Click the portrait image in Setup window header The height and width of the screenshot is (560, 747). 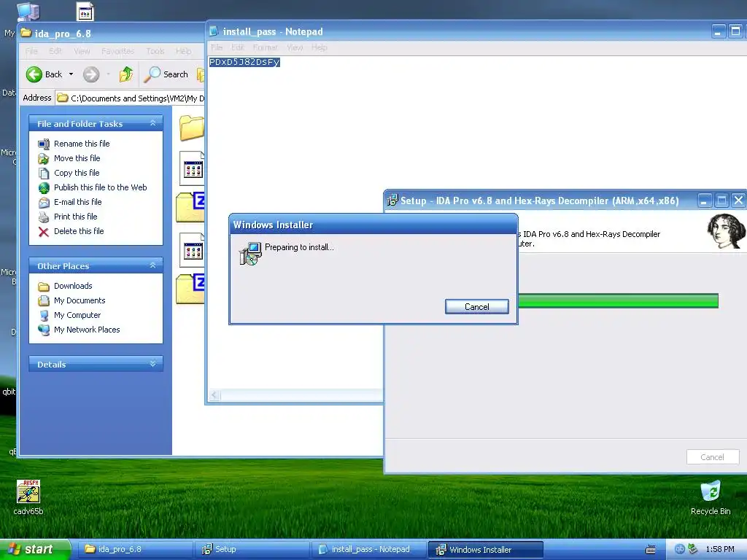(x=726, y=231)
